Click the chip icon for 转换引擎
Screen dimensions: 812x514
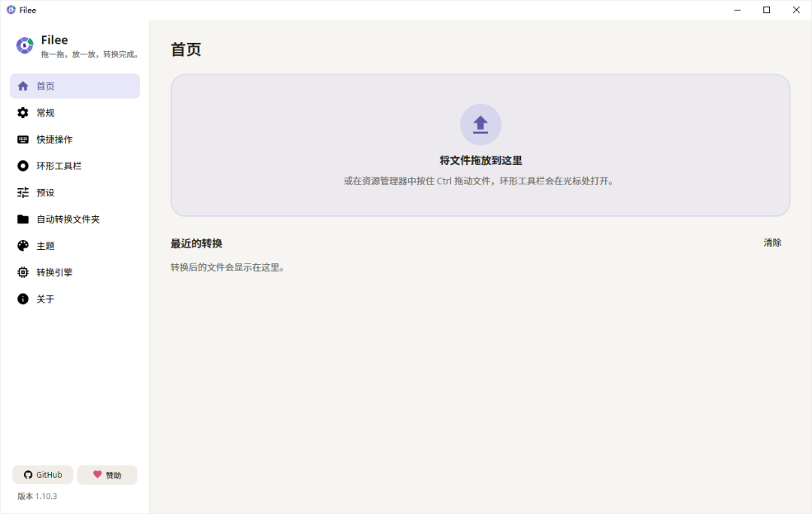click(x=23, y=272)
